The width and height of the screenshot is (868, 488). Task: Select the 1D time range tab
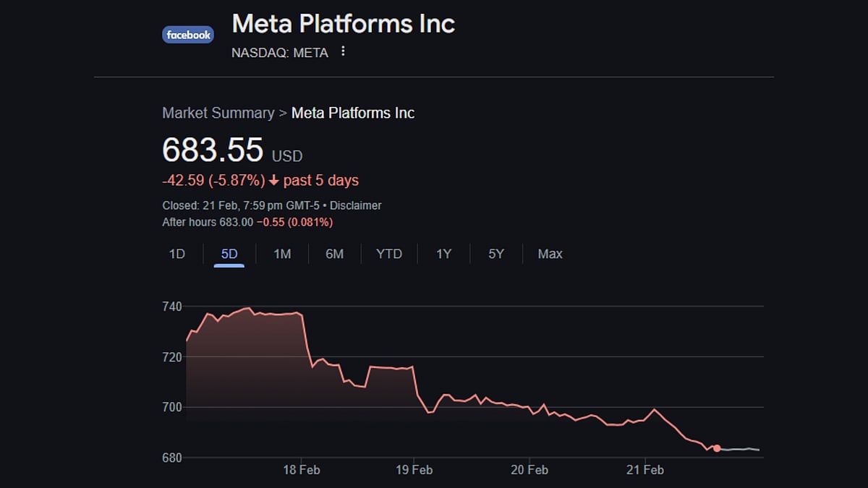pyautogui.click(x=177, y=254)
